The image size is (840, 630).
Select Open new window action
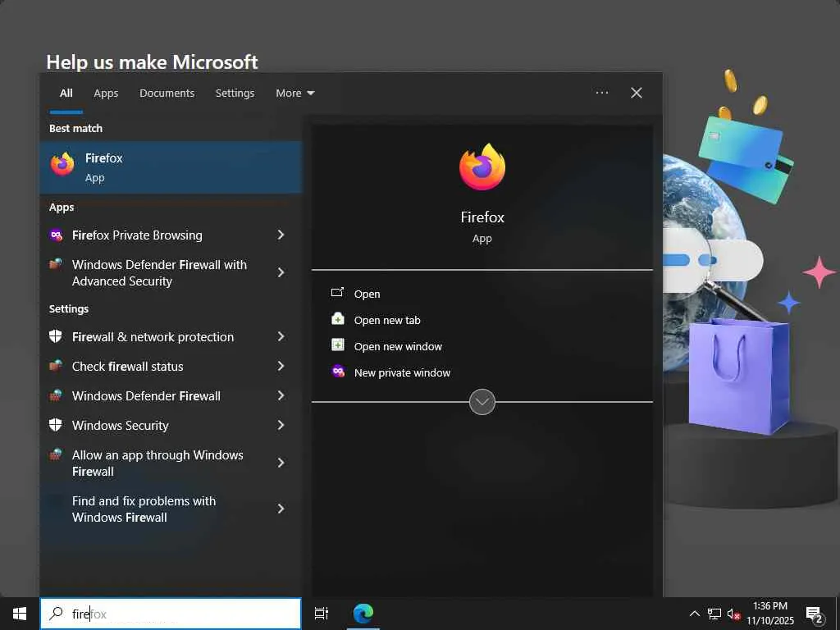(x=398, y=346)
